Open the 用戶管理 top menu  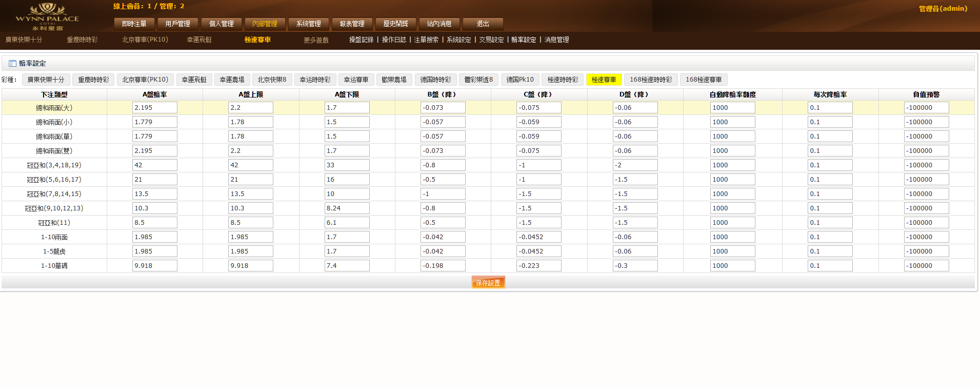point(177,24)
